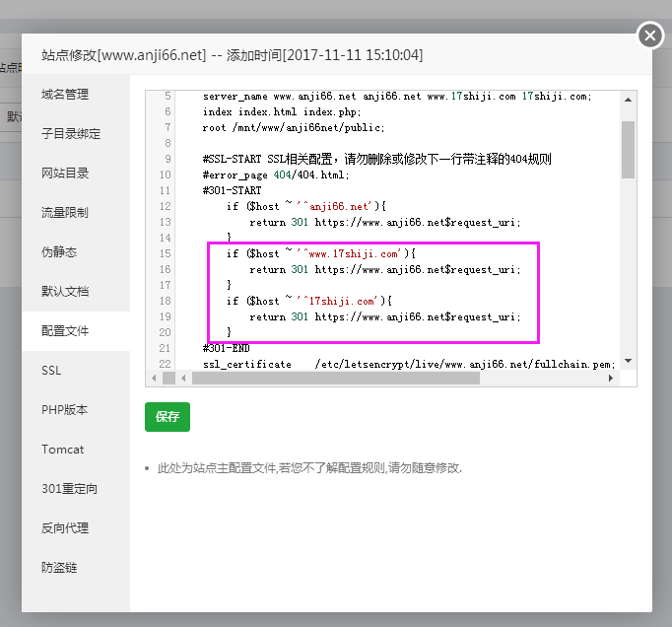Click the '^anji66.net' if condition line

306,207
